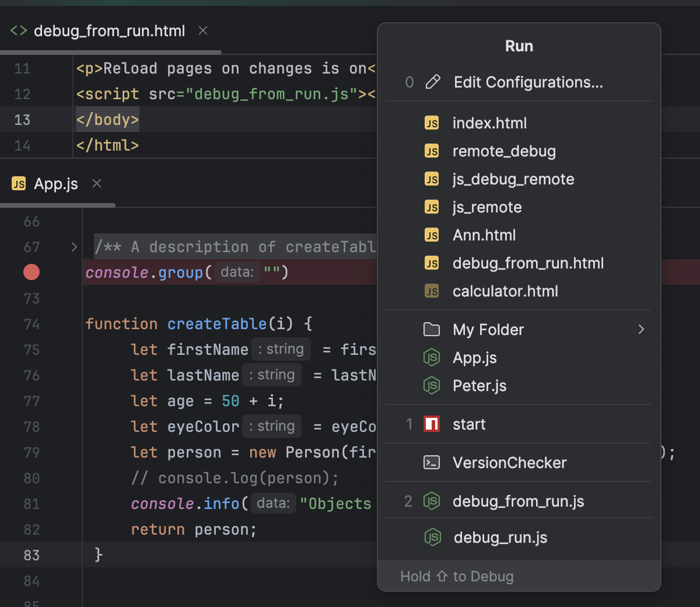This screenshot has width=700, height=607.
Task: Click the Node.js icon beside Peter.js
Action: pyautogui.click(x=432, y=386)
